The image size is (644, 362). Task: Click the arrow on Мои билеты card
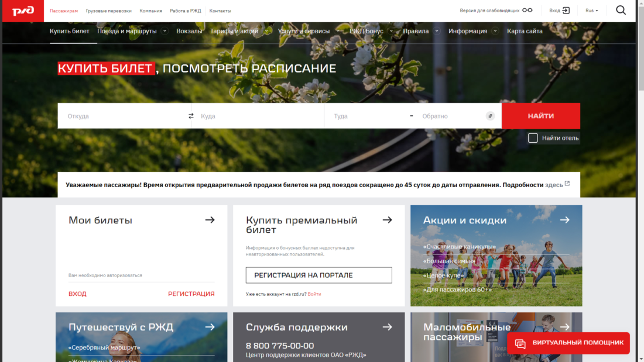[x=210, y=220]
